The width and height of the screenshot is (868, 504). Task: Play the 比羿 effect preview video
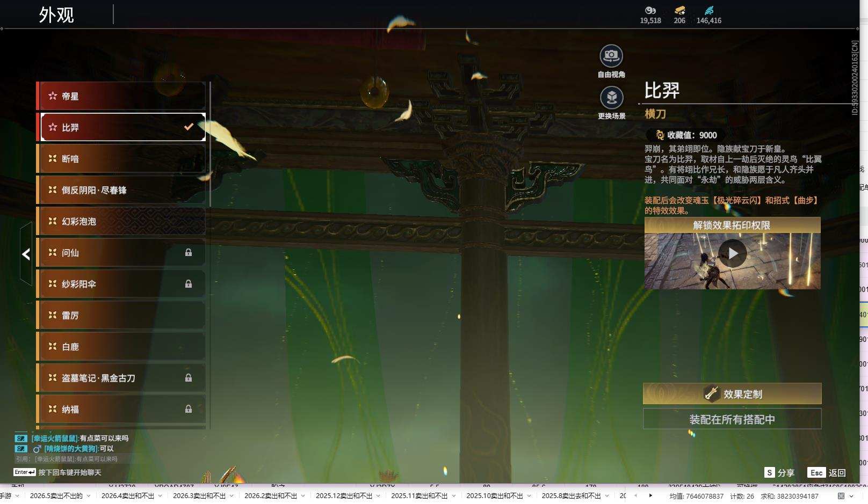[x=733, y=253]
